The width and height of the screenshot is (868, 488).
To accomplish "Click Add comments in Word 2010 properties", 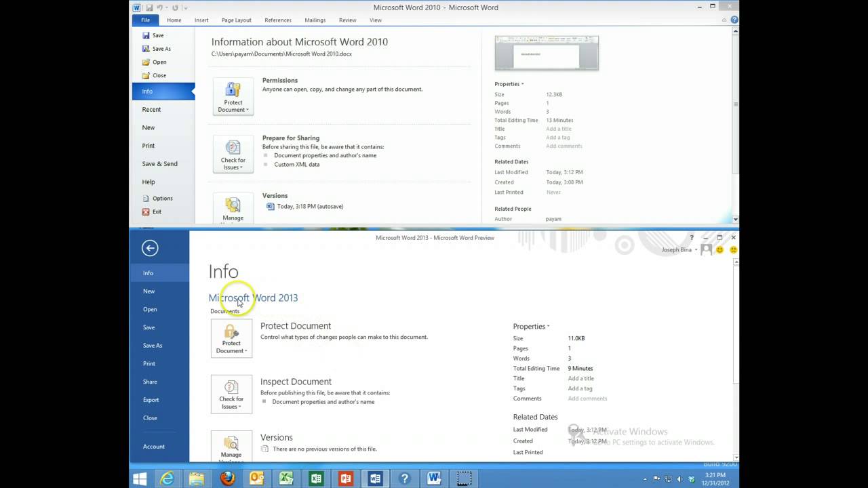I will click(x=564, y=146).
